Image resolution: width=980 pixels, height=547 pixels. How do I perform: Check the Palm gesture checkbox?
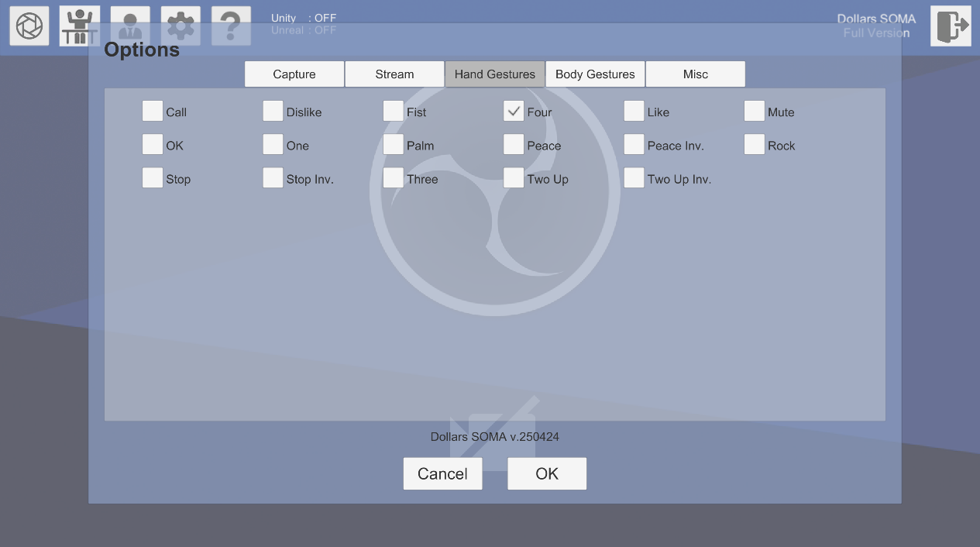394,145
